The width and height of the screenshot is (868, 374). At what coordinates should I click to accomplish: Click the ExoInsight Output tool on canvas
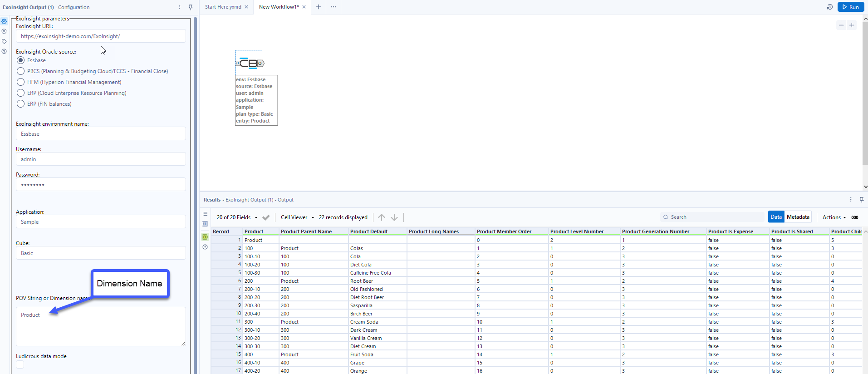point(249,63)
